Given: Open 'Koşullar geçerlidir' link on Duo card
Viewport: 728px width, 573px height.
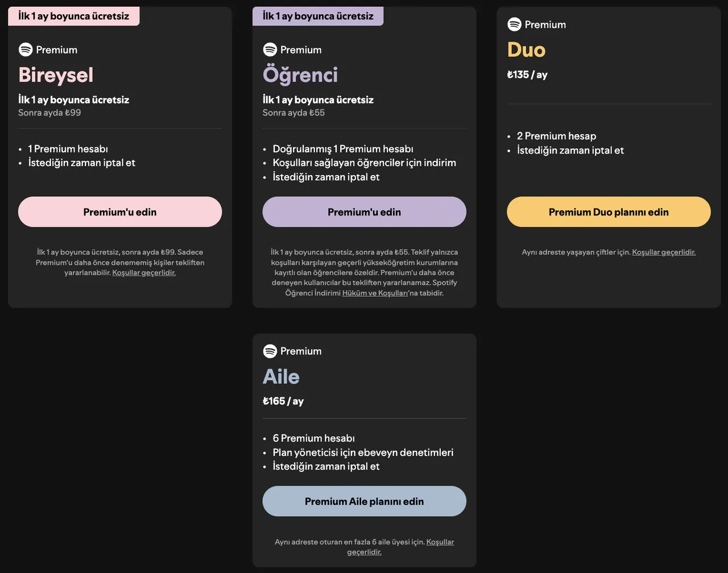Looking at the screenshot, I should click(x=664, y=252).
